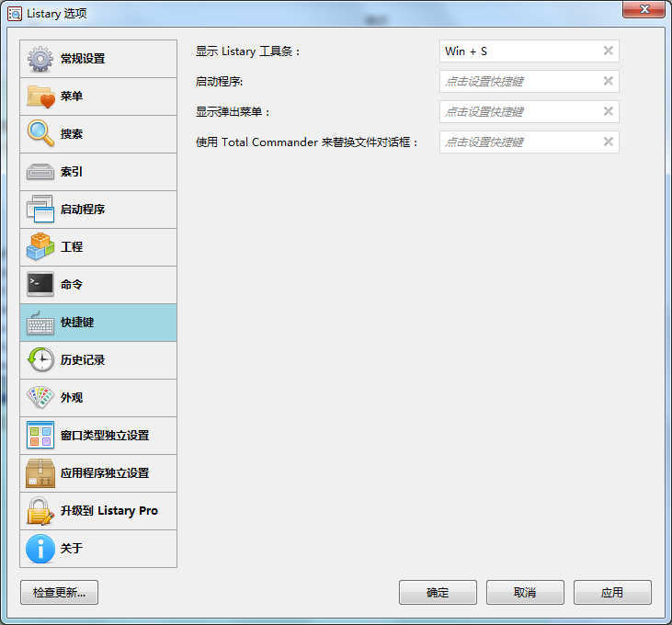This screenshot has width=672, height=625.
Task: Click the gear icon for 常规设置
Action: pyautogui.click(x=40, y=59)
